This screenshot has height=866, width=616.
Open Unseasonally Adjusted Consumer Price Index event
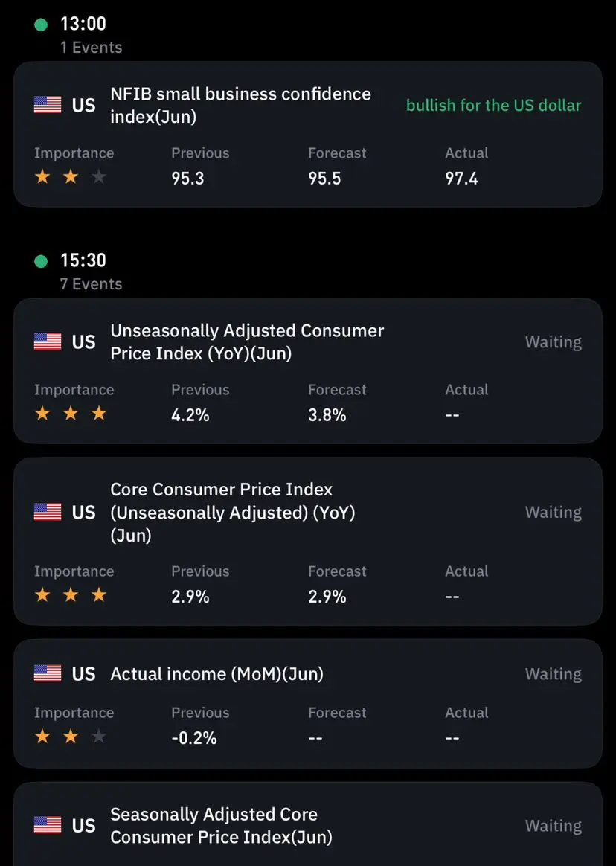click(308, 371)
